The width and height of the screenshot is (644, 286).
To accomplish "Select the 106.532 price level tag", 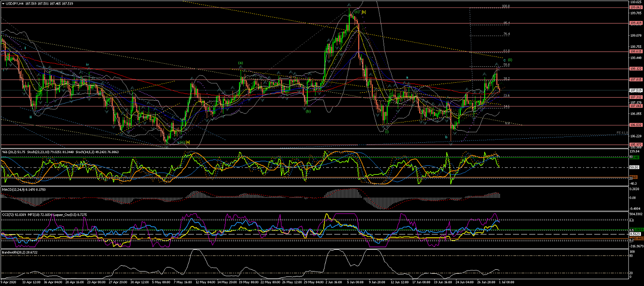I will coord(636,125).
